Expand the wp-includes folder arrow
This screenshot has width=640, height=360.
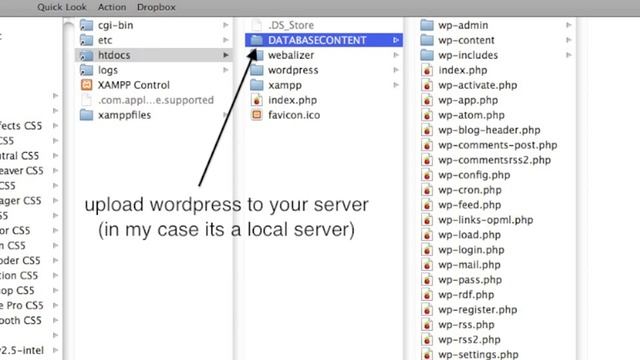tap(569, 55)
